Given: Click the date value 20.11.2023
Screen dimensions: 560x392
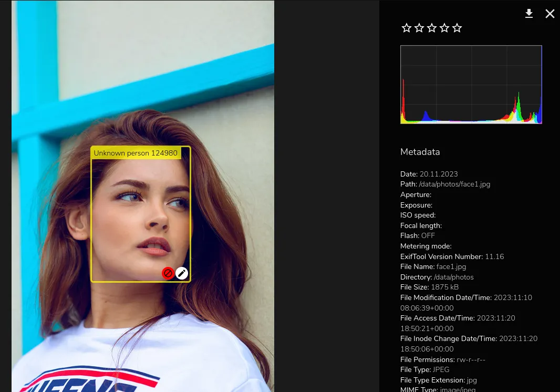Looking at the screenshot, I should pyautogui.click(x=439, y=174).
